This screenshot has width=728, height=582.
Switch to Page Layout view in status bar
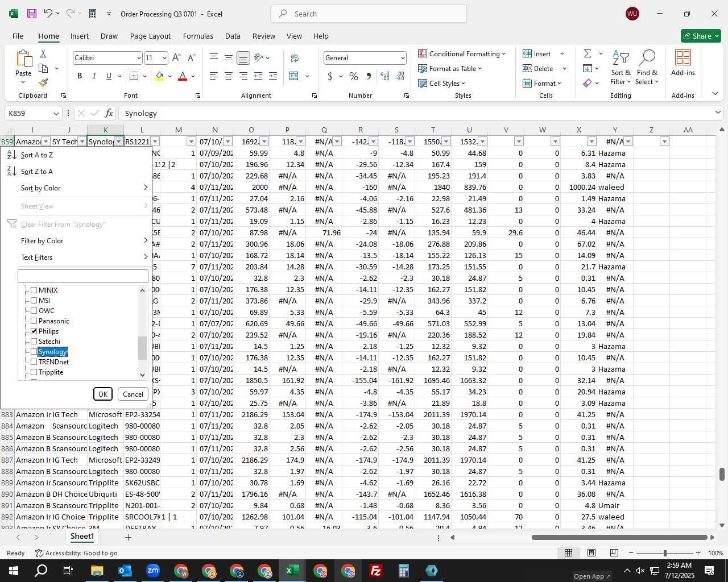click(591, 553)
